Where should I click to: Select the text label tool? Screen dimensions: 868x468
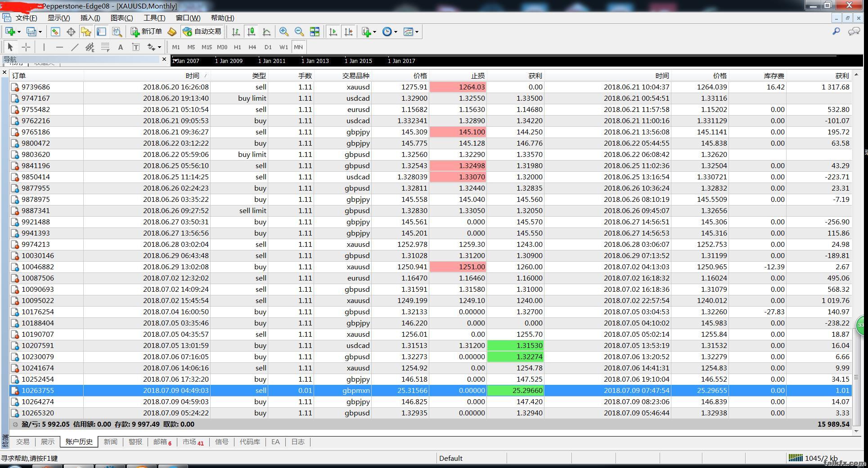click(x=135, y=47)
